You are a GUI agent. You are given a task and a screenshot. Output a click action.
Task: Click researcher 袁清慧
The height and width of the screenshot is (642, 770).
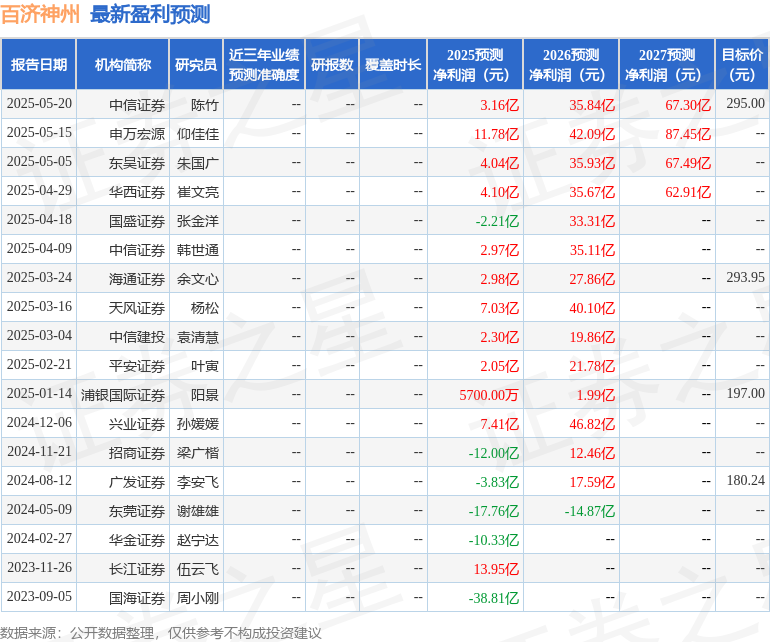pos(198,337)
